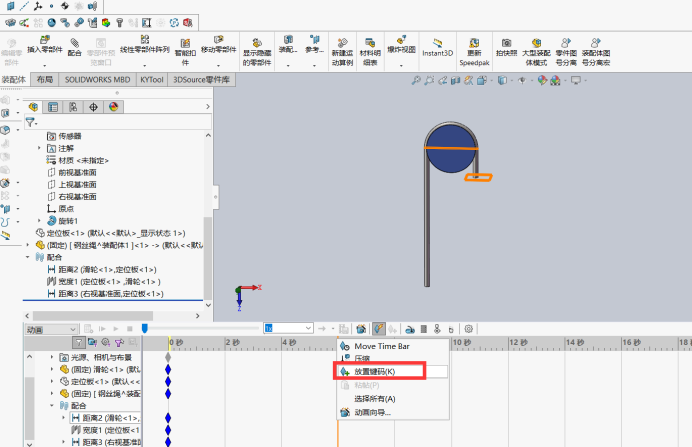Toggle the No Filter funnel button
The image size is (692, 447).
[78, 342]
